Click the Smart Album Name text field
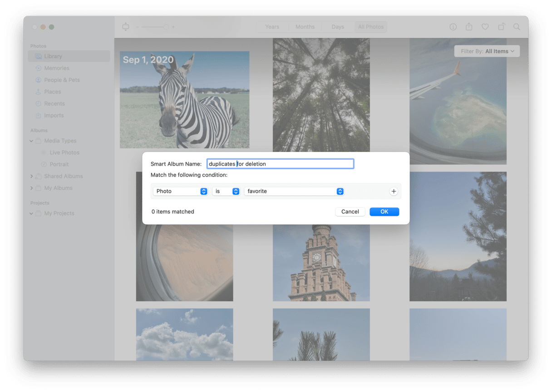 280,164
